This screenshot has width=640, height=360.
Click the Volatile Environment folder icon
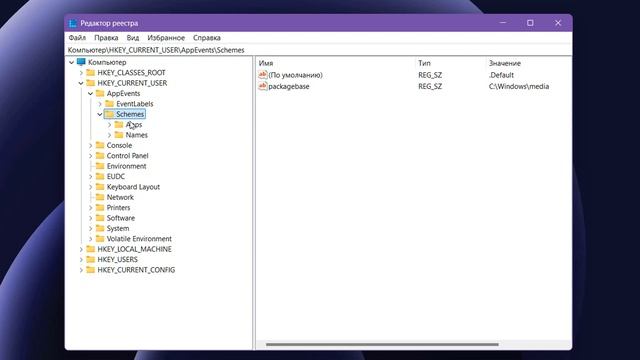pyautogui.click(x=100, y=239)
